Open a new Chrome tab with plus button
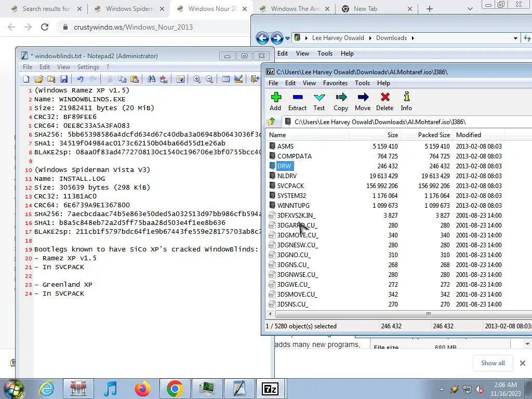This screenshot has height=399, width=532. point(430,9)
